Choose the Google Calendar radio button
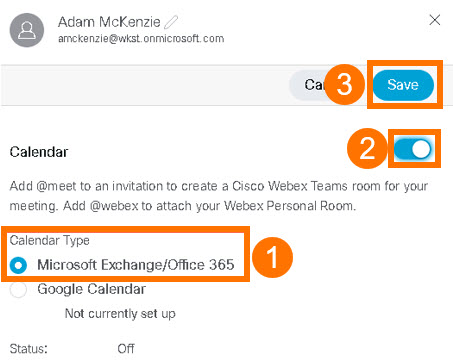The width and height of the screenshot is (453, 363). (x=18, y=290)
